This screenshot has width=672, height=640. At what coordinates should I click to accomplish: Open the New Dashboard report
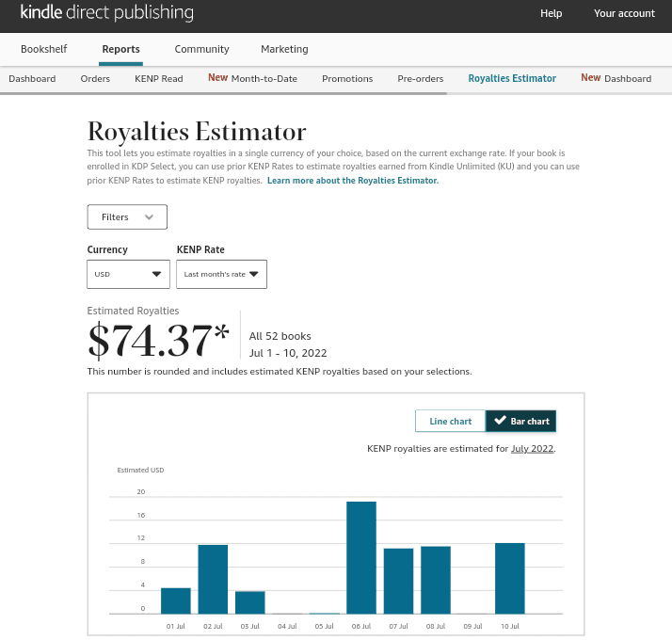(616, 78)
